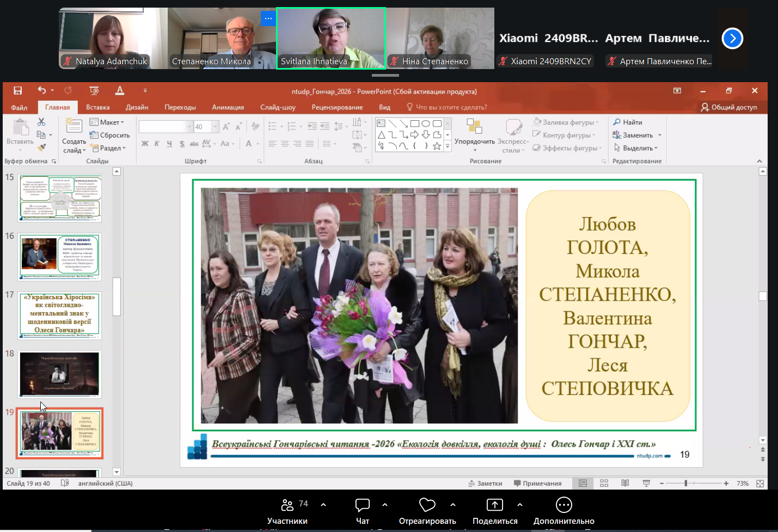
Task: Open the Reactions heart icon
Action: pos(427,505)
